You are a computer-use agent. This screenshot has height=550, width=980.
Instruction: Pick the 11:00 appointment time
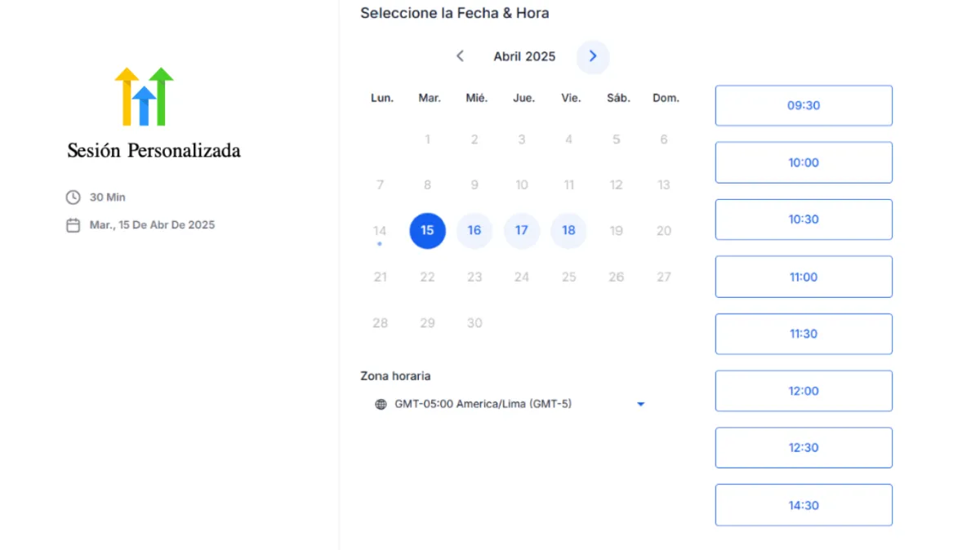point(804,277)
